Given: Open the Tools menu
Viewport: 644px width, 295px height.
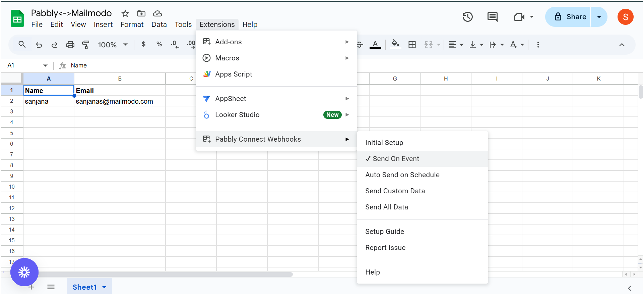Looking at the screenshot, I should point(183,24).
